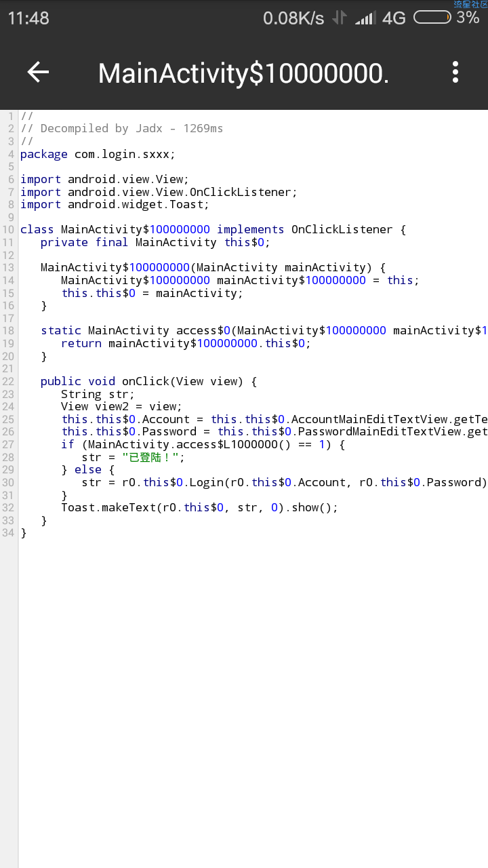This screenshot has height=868, width=488.
Task: Tap the 'View view2 = view;' line
Action: coord(121,407)
